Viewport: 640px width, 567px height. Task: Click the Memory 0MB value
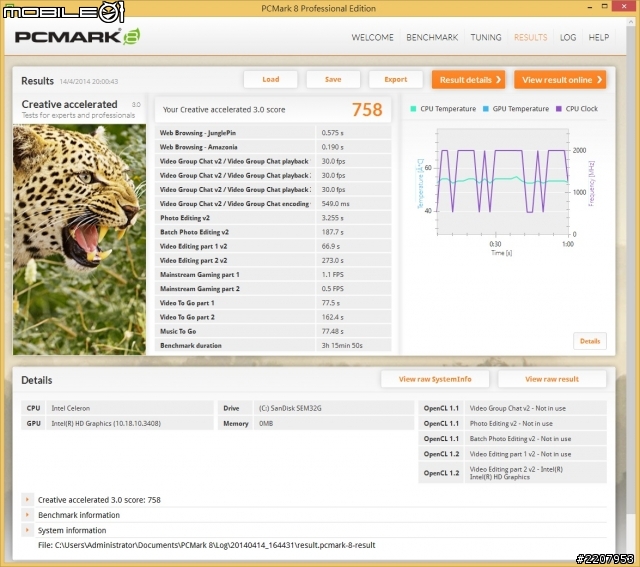click(334, 423)
